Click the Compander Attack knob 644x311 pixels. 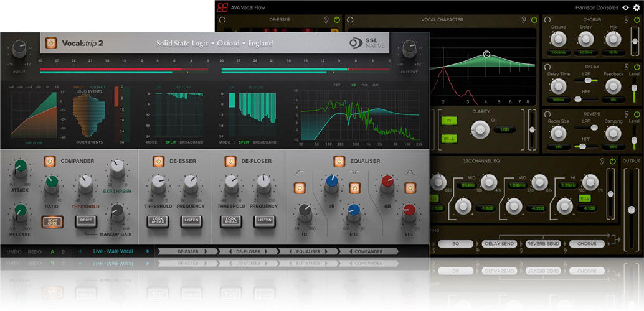click(x=20, y=168)
